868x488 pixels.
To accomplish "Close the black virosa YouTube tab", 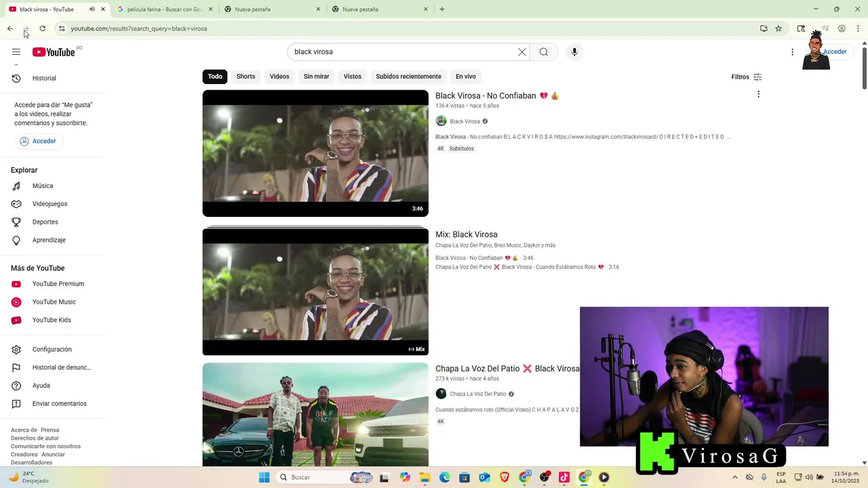I will pos(102,9).
